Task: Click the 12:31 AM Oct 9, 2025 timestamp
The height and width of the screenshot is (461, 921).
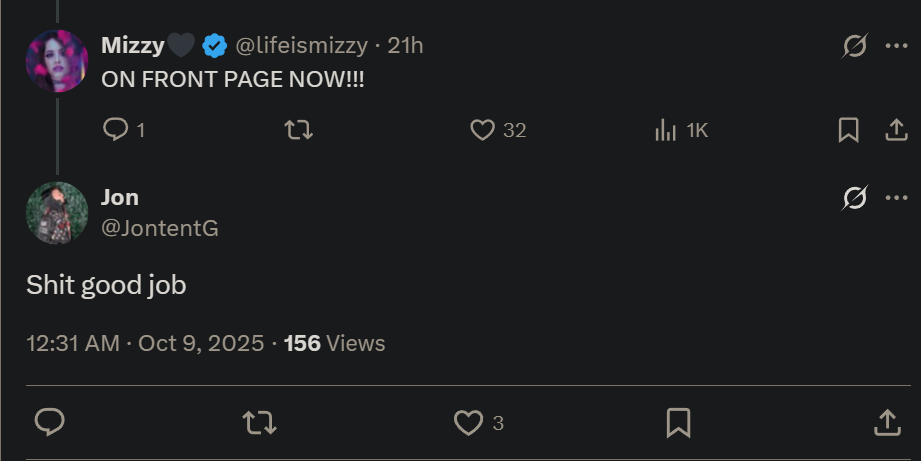Action: [x=145, y=344]
